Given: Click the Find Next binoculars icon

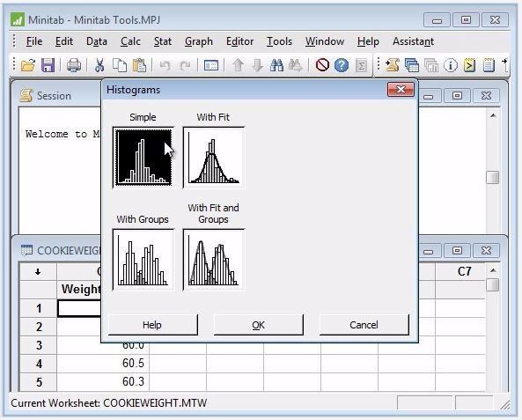Looking at the screenshot, I should (x=295, y=65).
